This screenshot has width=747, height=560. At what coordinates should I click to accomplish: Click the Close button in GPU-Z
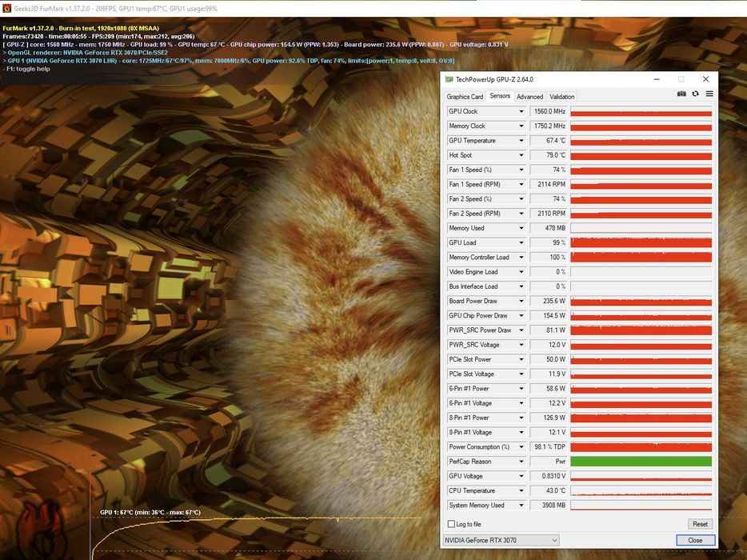695,540
